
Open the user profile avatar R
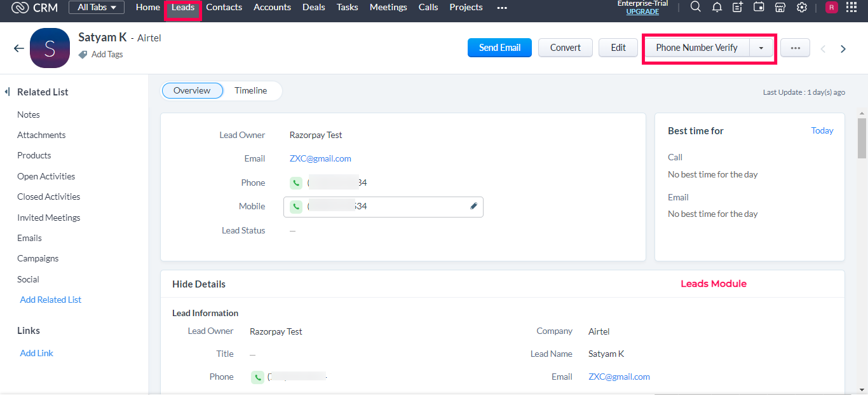[x=831, y=7]
